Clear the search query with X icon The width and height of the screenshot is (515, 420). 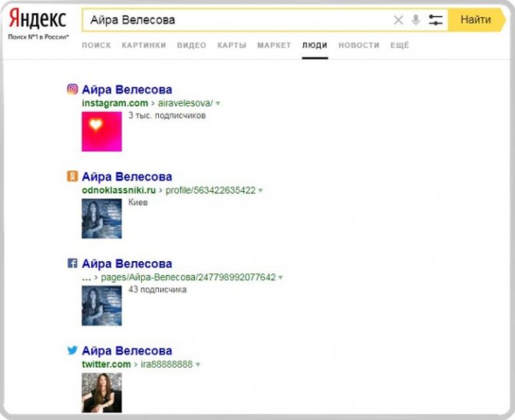(398, 20)
